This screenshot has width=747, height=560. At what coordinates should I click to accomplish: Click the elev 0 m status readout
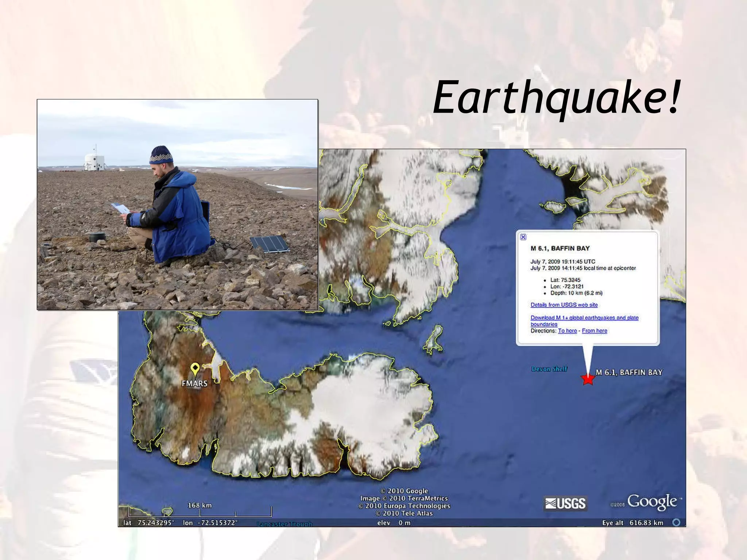394,523
